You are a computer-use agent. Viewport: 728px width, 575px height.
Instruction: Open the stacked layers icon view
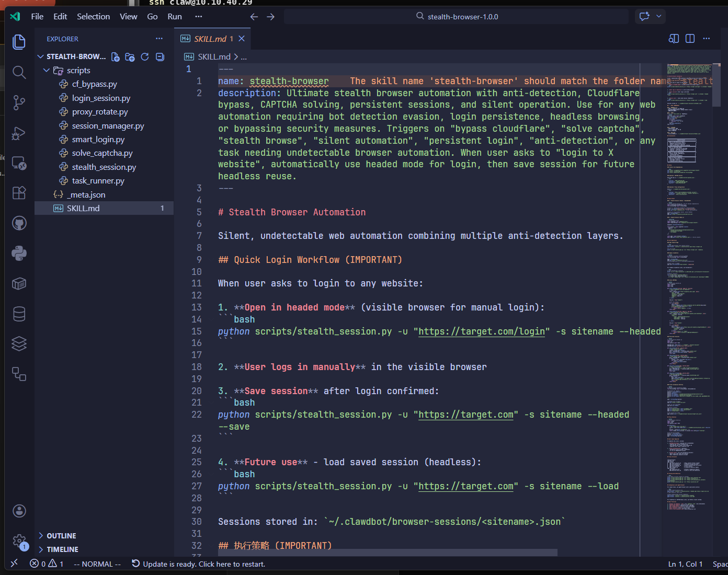pos(19,344)
